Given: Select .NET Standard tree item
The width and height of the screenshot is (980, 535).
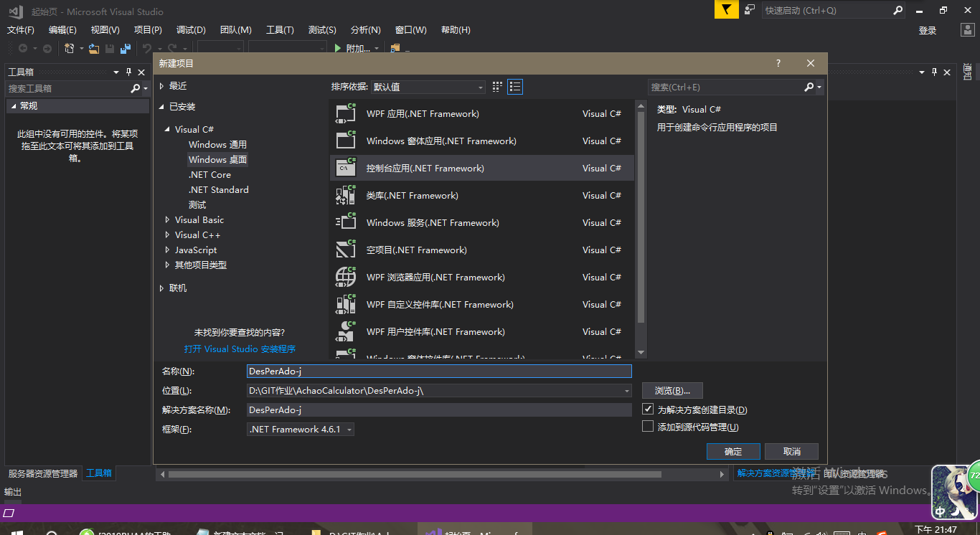Looking at the screenshot, I should pyautogui.click(x=219, y=190).
